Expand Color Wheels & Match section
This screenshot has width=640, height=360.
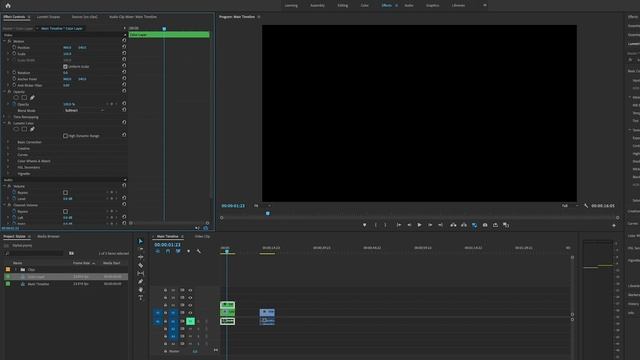coord(8,161)
